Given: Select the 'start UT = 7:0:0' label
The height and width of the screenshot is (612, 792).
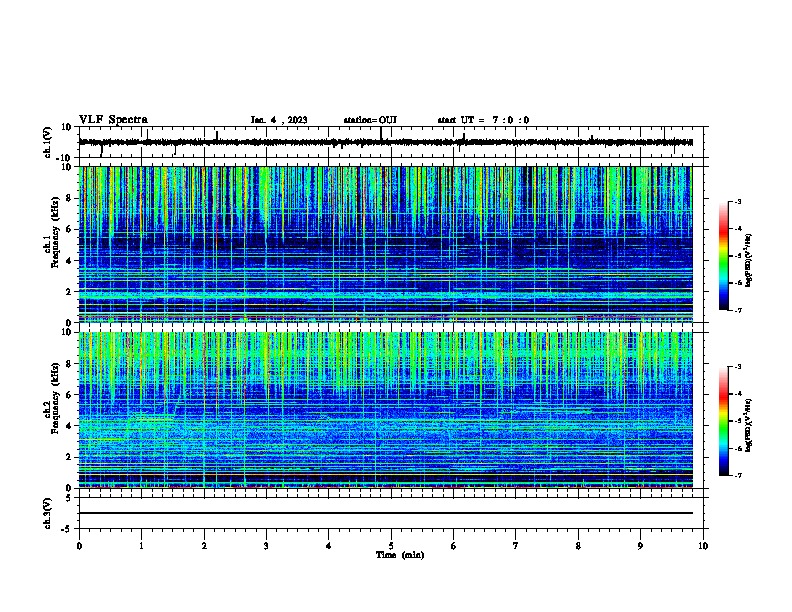Looking at the screenshot, I should [483, 120].
